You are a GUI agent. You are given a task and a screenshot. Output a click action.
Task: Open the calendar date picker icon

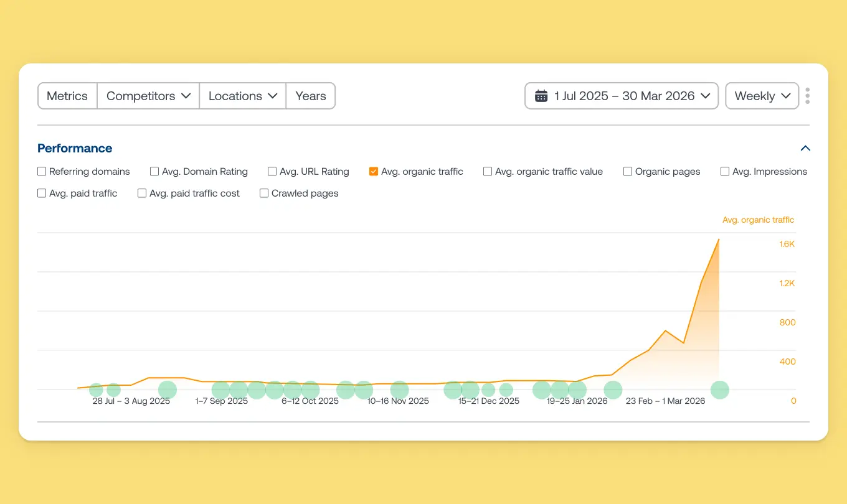(541, 96)
